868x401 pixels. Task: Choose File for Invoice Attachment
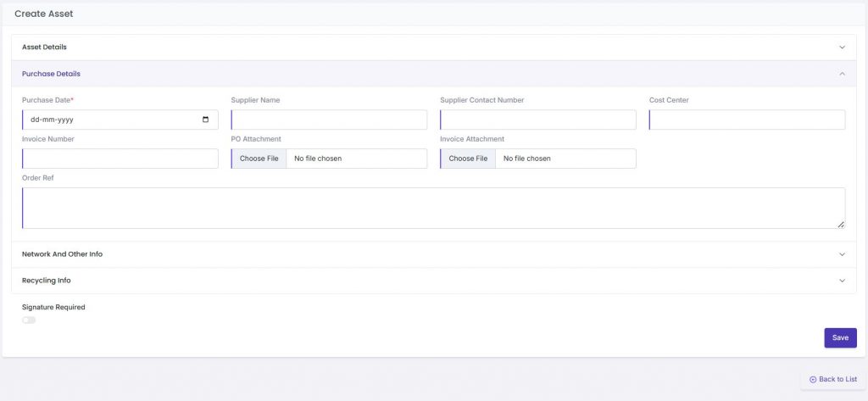click(468, 159)
